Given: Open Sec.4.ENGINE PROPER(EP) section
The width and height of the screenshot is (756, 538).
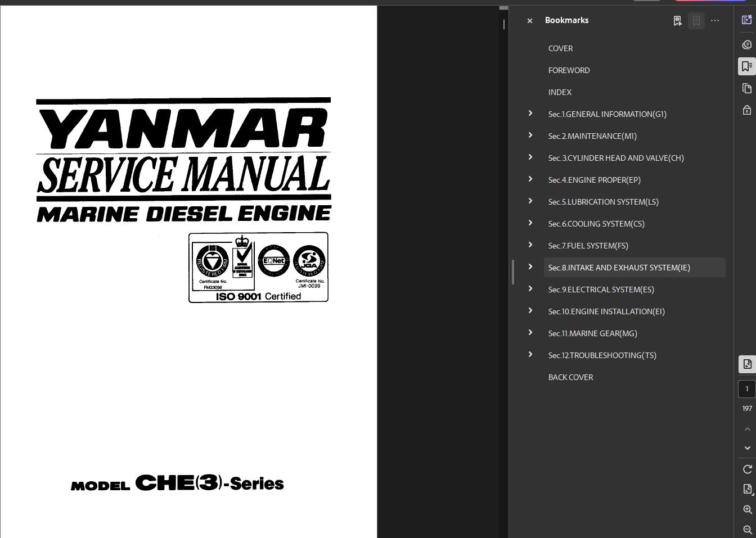Looking at the screenshot, I should [x=595, y=180].
